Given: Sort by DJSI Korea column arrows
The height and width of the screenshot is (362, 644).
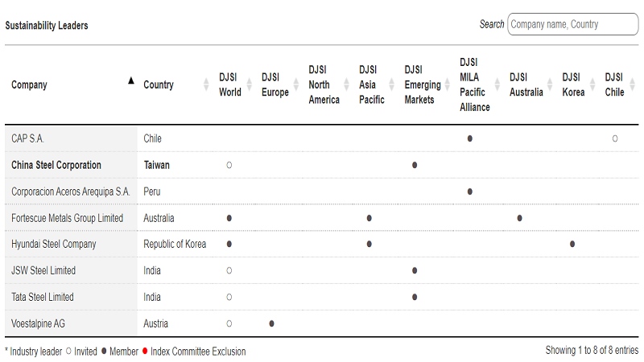Looking at the screenshot, I should 593,84.
